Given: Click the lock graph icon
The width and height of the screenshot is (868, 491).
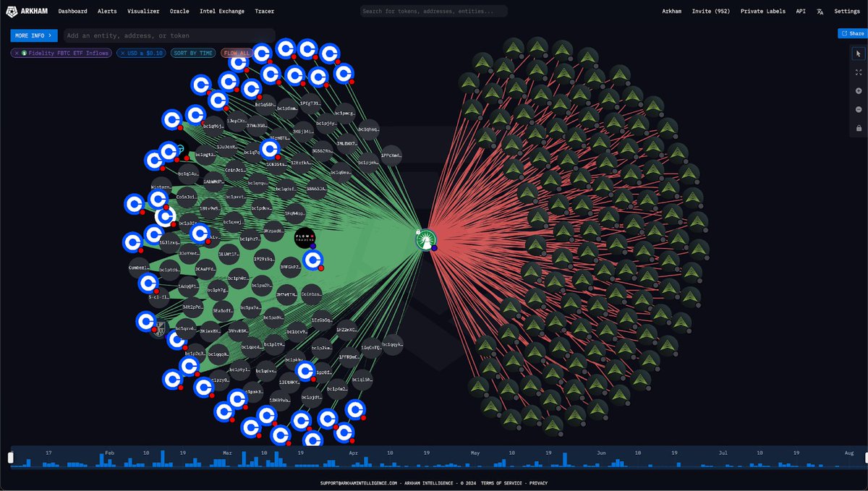Looking at the screenshot, I should click(859, 128).
